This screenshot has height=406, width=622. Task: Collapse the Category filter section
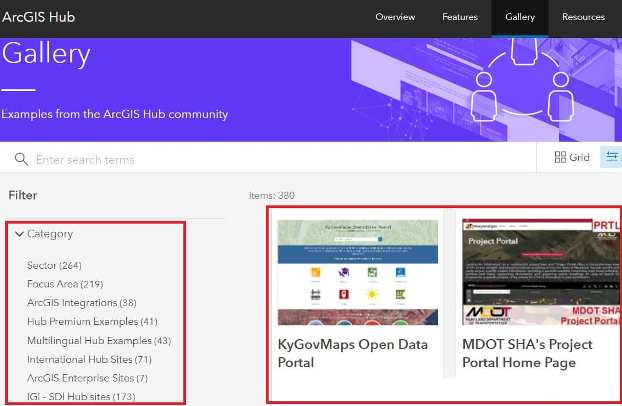click(x=44, y=234)
